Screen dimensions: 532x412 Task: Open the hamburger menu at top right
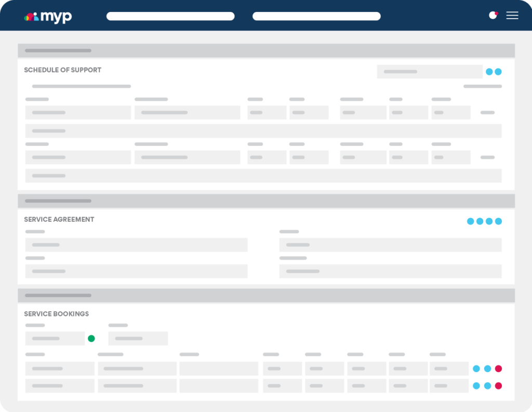[512, 16]
